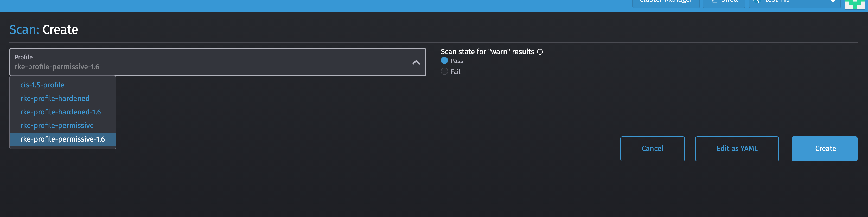The width and height of the screenshot is (868, 217).
Task: Cancel the scan creation
Action: [x=652, y=148]
